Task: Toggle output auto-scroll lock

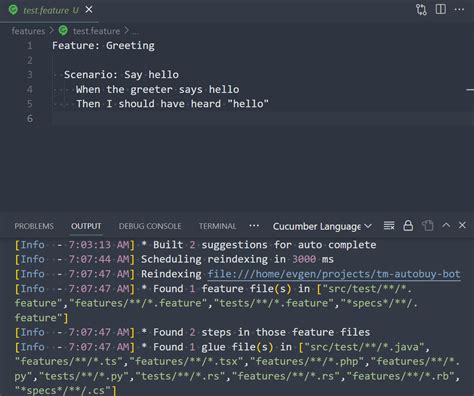Action: click(408, 226)
